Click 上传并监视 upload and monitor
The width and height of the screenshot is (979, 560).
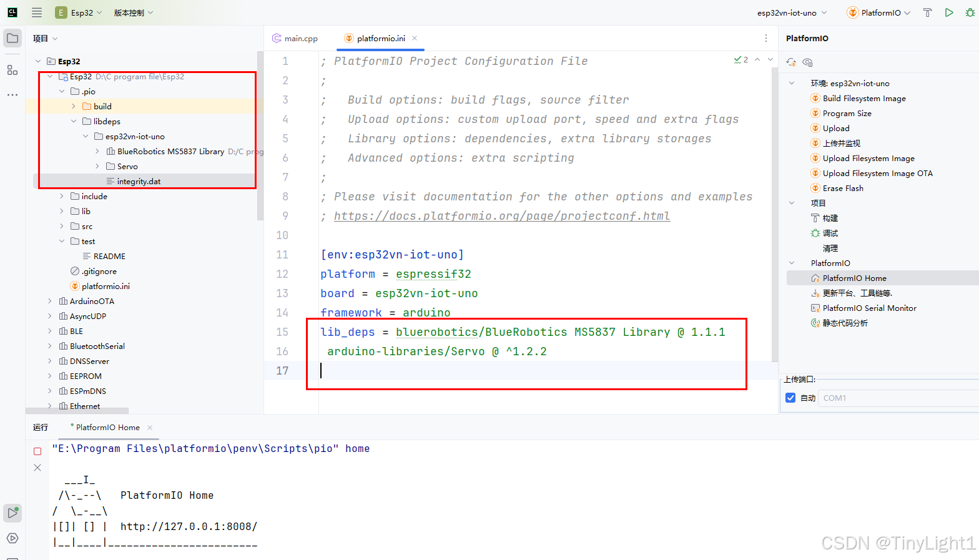835,144
